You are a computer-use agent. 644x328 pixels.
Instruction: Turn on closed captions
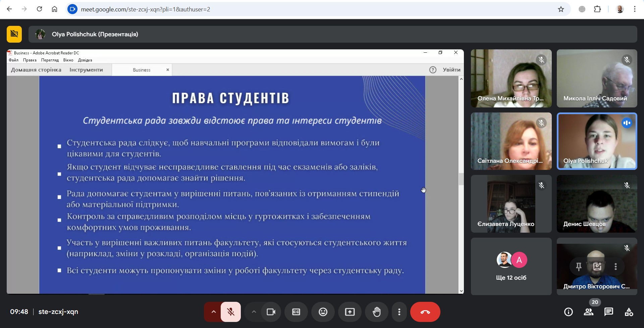(296, 312)
